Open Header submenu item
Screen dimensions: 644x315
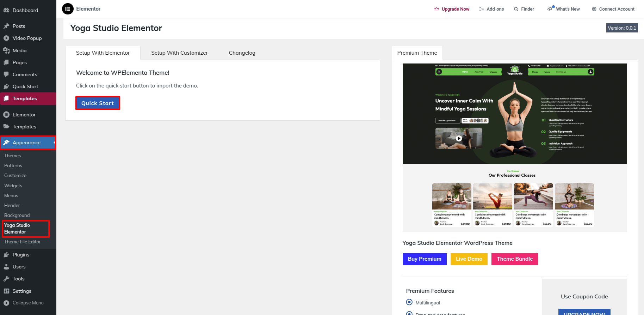point(12,205)
